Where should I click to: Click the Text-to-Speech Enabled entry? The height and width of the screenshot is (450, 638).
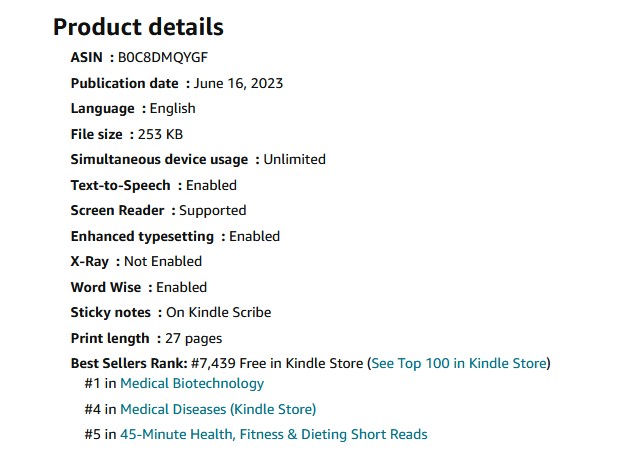click(x=154, y=186)
